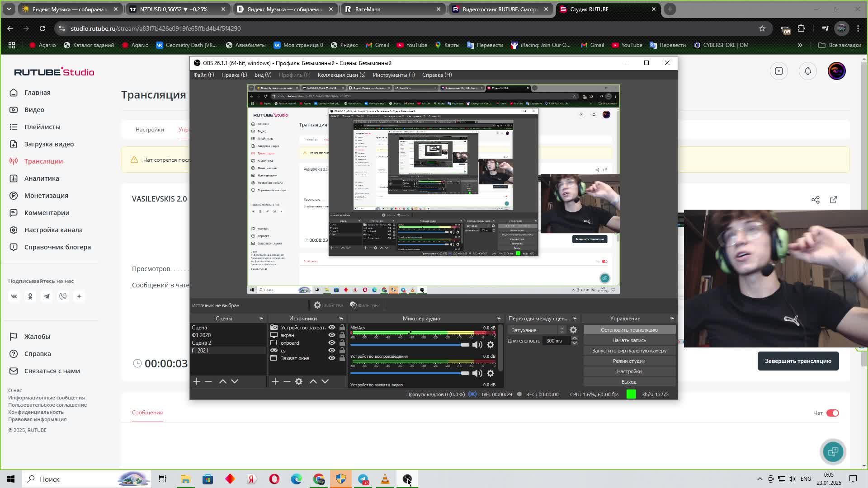Click Завершить трансляцию button
Viewport: 868px width, 488px height.
pyautogui.click(x=797, y=361)
